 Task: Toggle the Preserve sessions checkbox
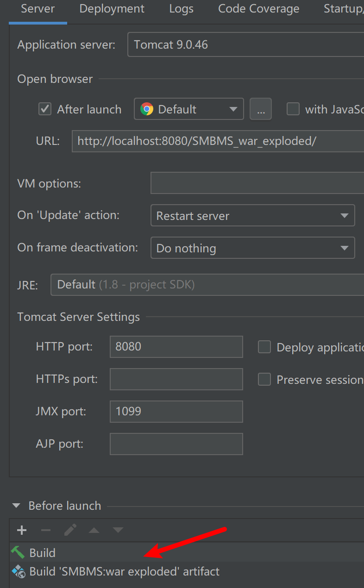264,380
